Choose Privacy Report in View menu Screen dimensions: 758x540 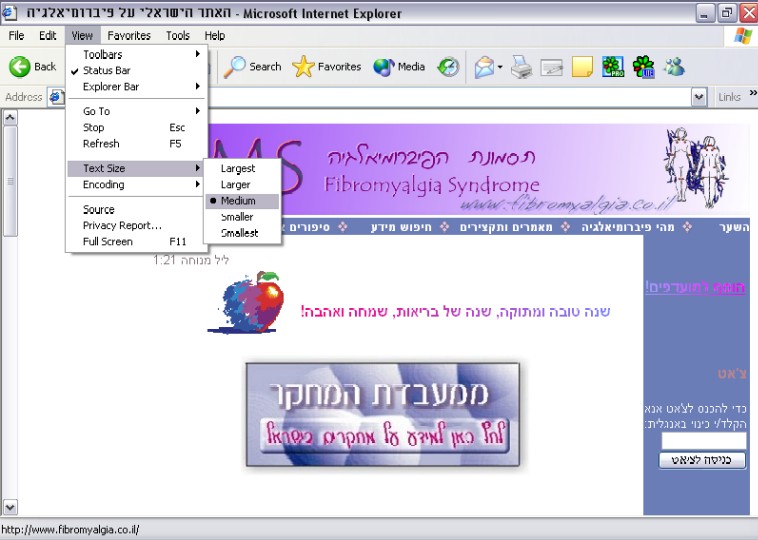[137, 225]
